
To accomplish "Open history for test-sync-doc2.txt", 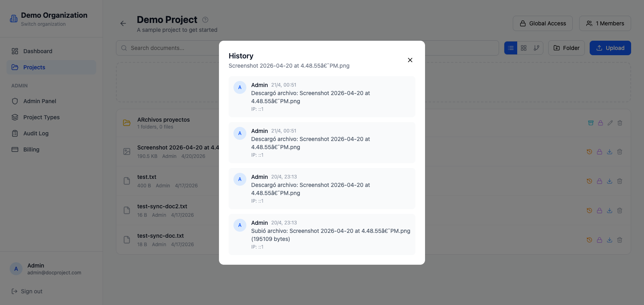I will click(x=589, y=211).
